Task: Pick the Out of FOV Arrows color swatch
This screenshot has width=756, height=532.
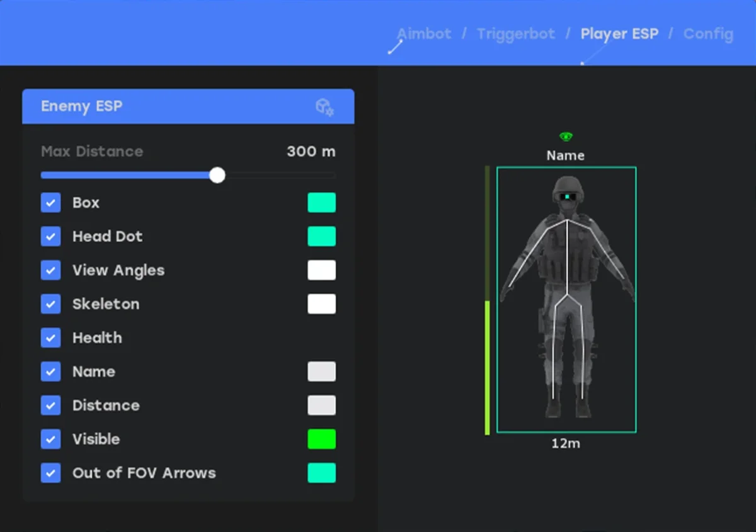Action: [321, 473]
